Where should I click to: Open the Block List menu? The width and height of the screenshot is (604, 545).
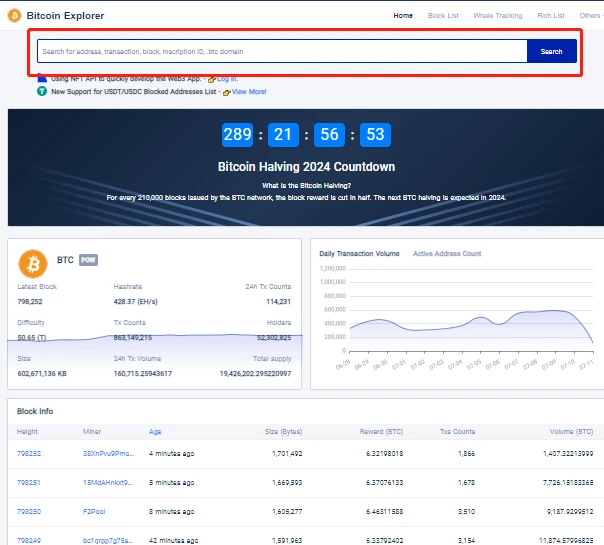point(443,16)
